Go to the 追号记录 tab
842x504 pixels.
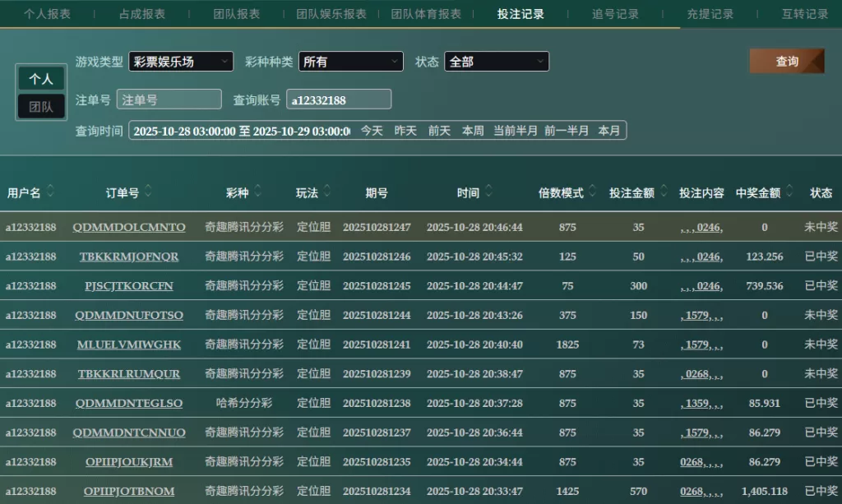[x=615, y=14]
